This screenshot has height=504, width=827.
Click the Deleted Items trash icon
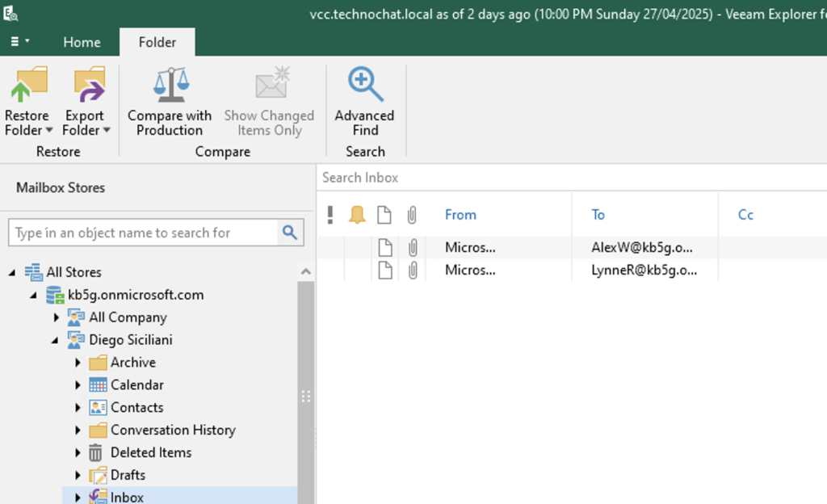[97, 453]
